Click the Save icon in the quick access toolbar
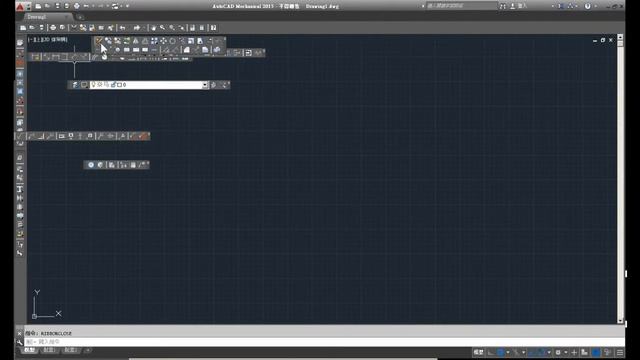640x360 pixels. [57, 6]
